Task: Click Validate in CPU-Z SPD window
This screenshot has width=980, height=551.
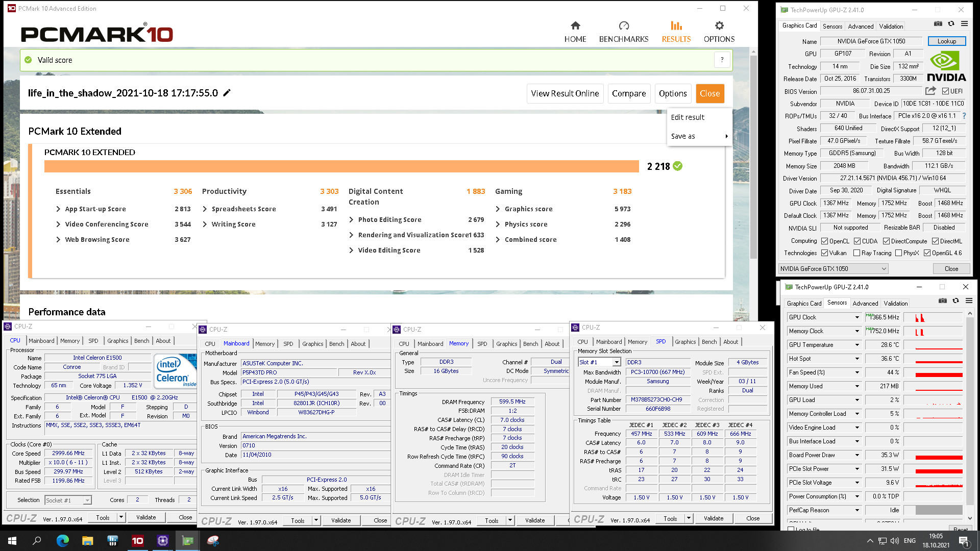Action: point(713,518)
